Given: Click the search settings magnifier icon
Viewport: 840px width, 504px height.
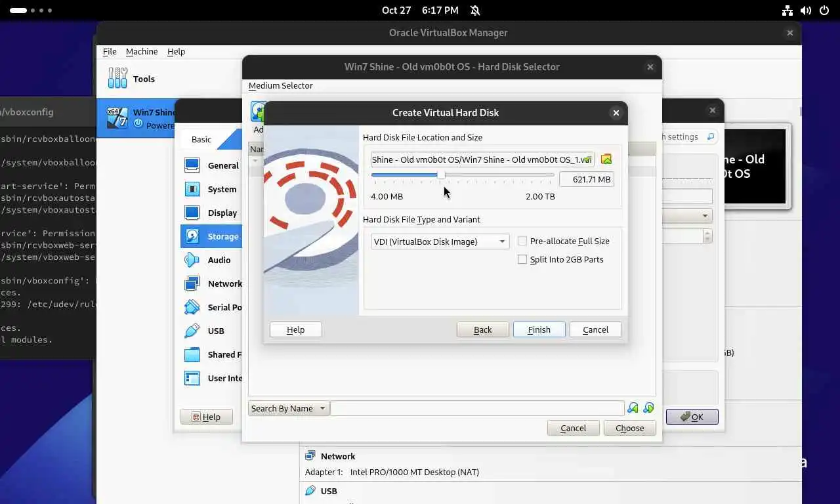Looking at the screenshot, I should 710,136.
